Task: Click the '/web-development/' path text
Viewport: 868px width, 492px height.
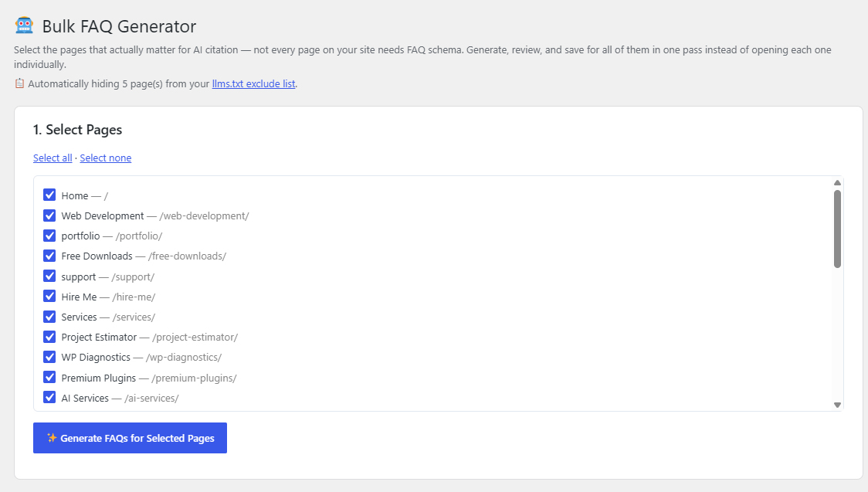Action: [205, 215]
